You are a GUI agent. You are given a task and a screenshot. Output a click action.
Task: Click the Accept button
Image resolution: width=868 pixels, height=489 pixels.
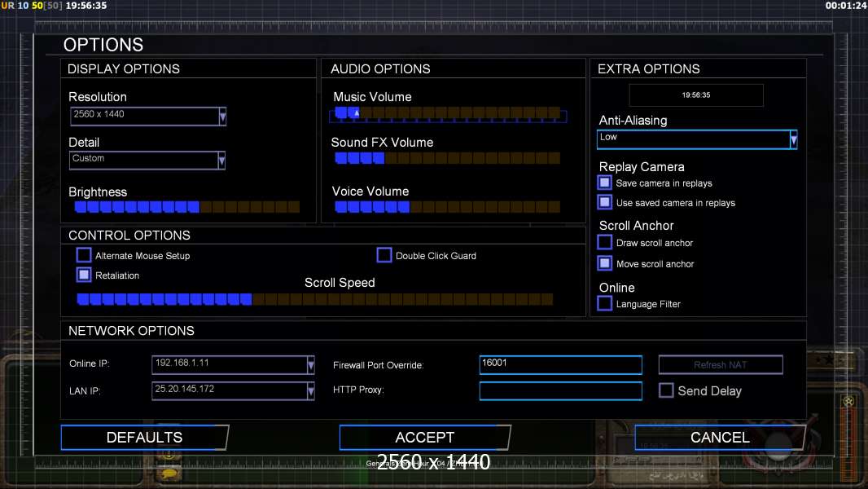tap(424, 438)
